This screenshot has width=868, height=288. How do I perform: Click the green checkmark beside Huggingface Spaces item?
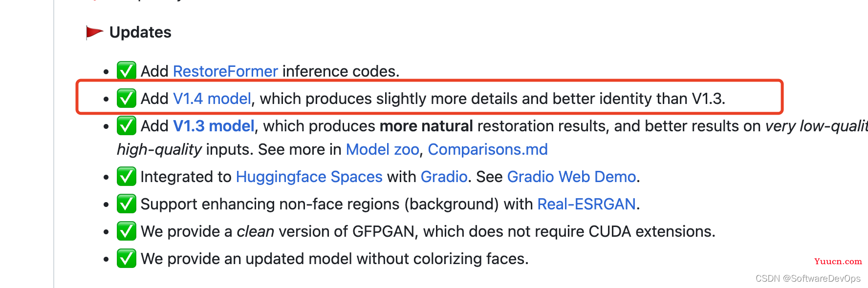(127, 176)
